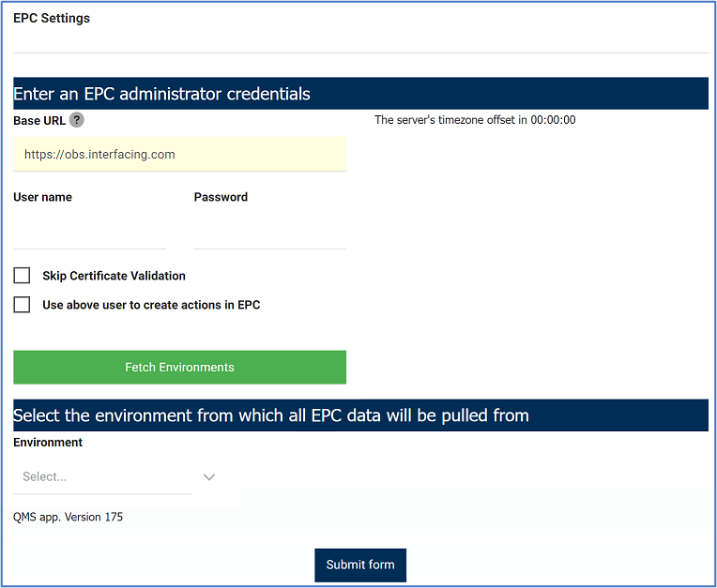This screenshot has height=588, width=717.
Task: Click the Environment dropdown chevron arrow
Action: click(x=209, y=476)
